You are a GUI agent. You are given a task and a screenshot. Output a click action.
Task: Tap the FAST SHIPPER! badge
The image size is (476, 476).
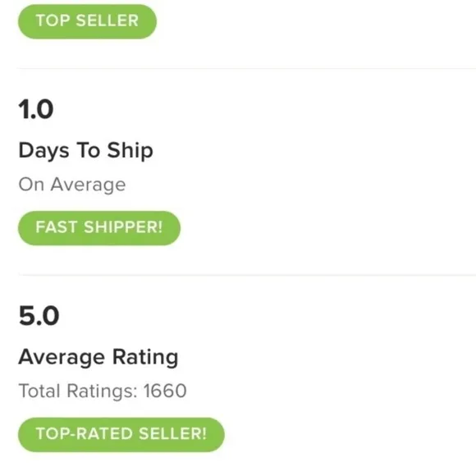tap(99, 228)
